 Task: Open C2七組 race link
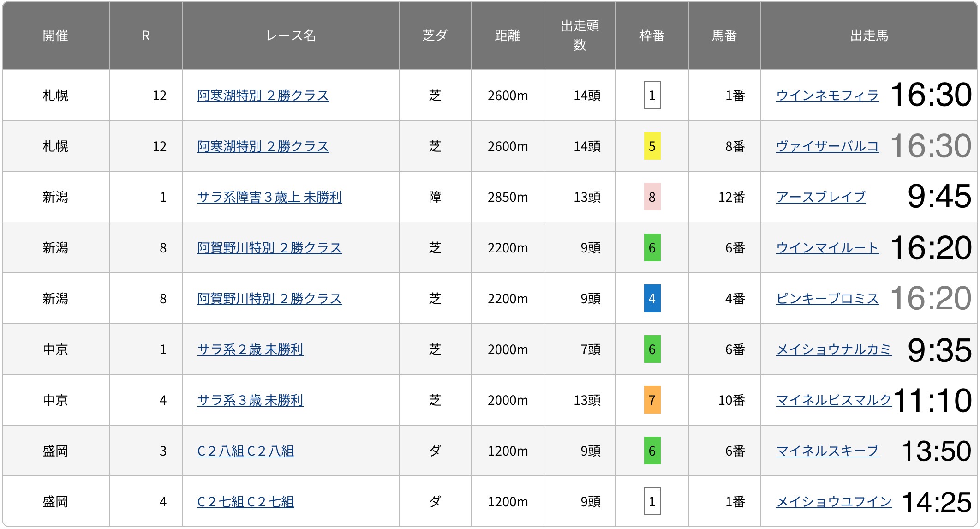pos(245,502)
